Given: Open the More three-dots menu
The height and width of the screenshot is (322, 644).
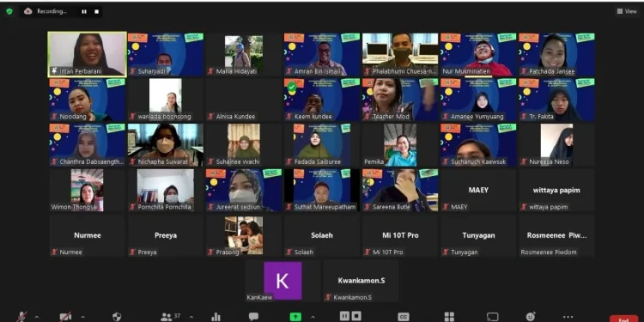Looking at the screenshot, I should 568,317.
